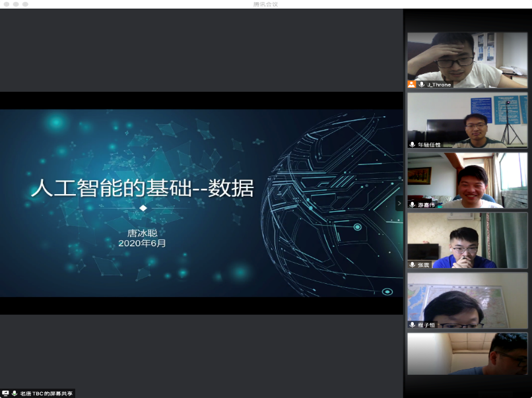Select 张震's video thumbnail
Screen dimensions: 532x398
click(x=467, y=240)
